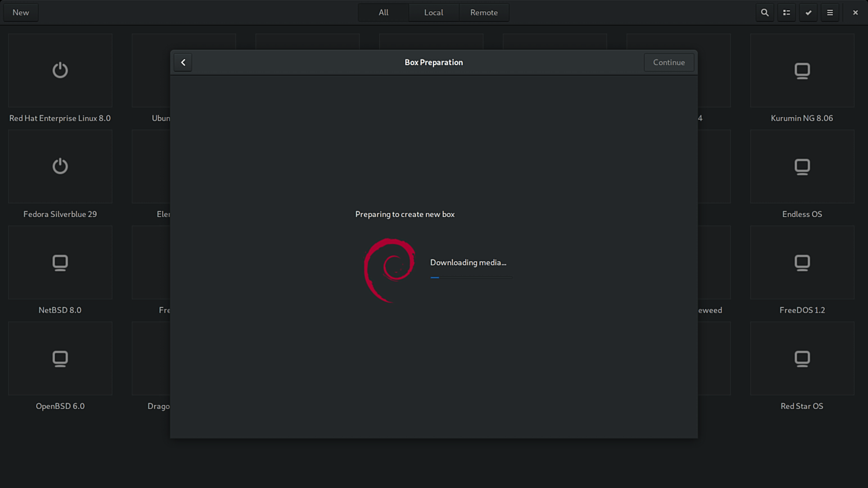The image size is (868, 488).
Task: Select the Kurumin NG 8.06 box
Action: point(802,70)
